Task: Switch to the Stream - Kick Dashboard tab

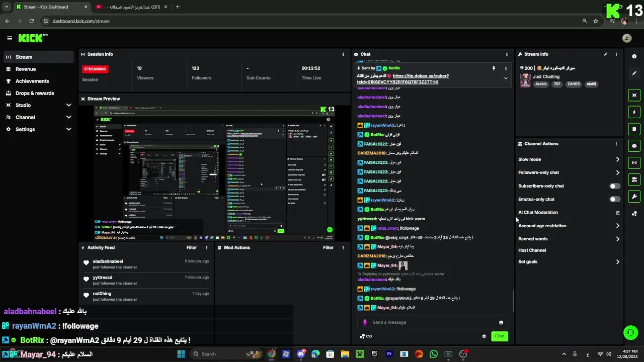Action: click(51, 7)
